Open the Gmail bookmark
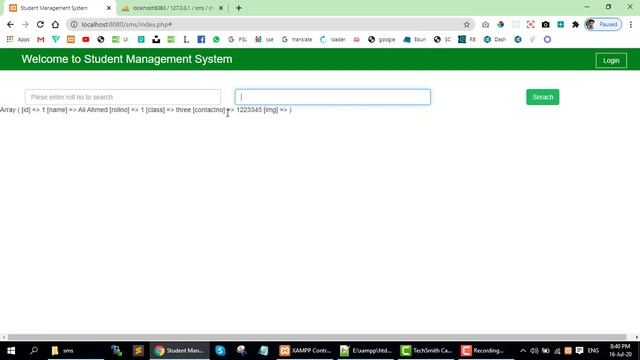Viewport: 640px width, 360px height. (40, 40)
